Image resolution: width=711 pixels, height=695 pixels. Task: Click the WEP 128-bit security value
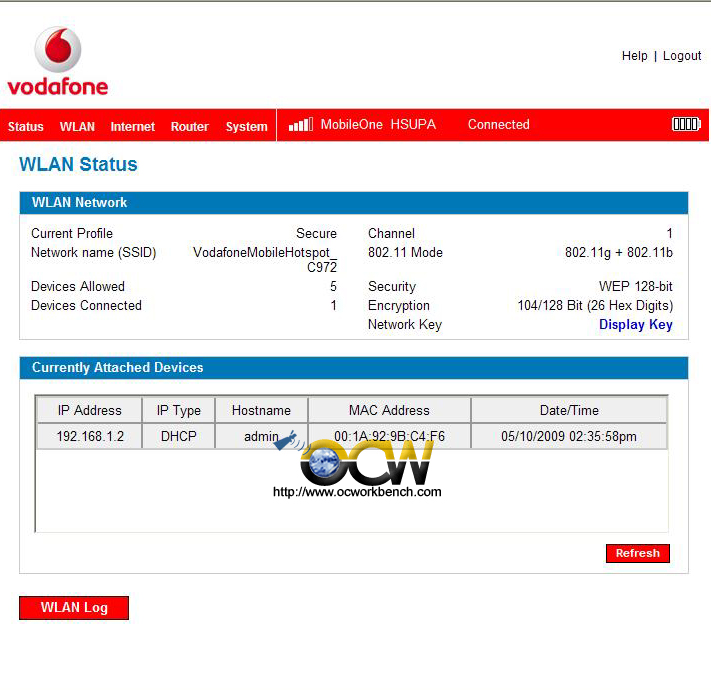tap(636, 287)
